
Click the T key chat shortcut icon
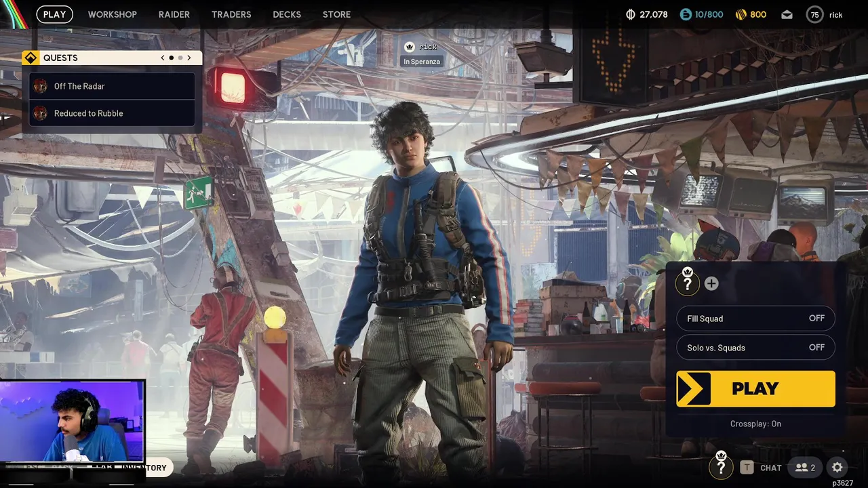[x=747, y=467]
